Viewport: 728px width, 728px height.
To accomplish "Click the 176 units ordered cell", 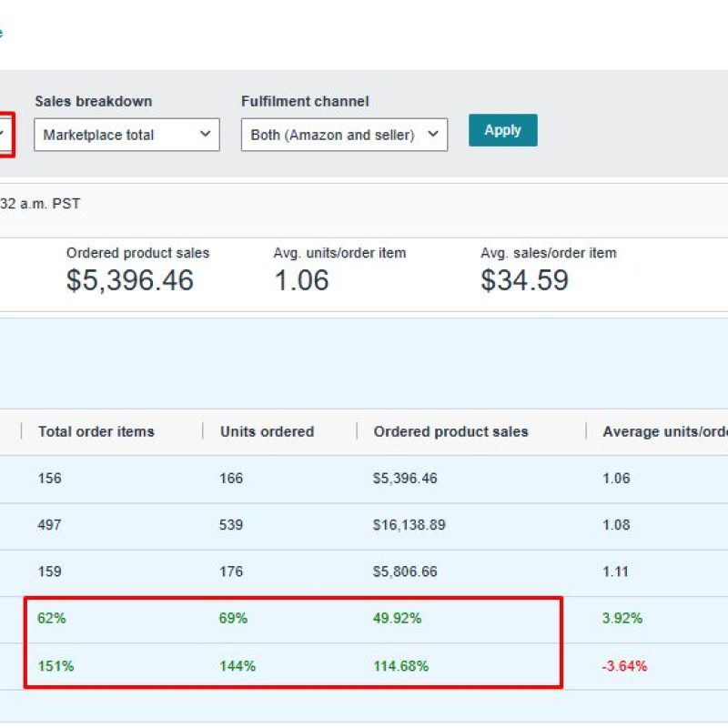I will pos(231,571).
